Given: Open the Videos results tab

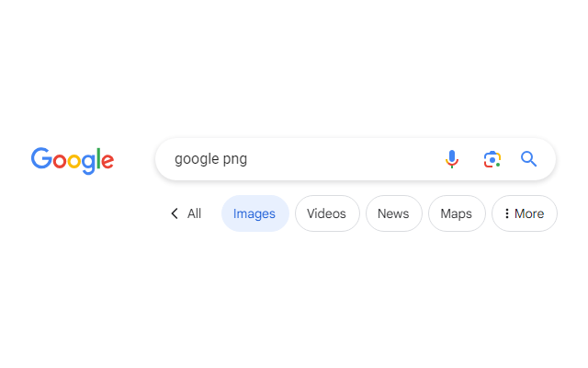Looking at the screenshot, I should 326,213.
